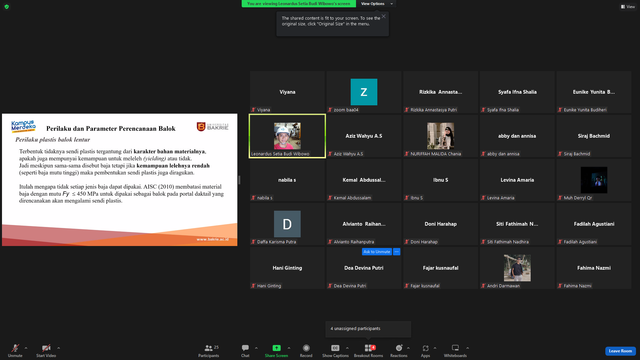Toggle Show Captions

335,350
